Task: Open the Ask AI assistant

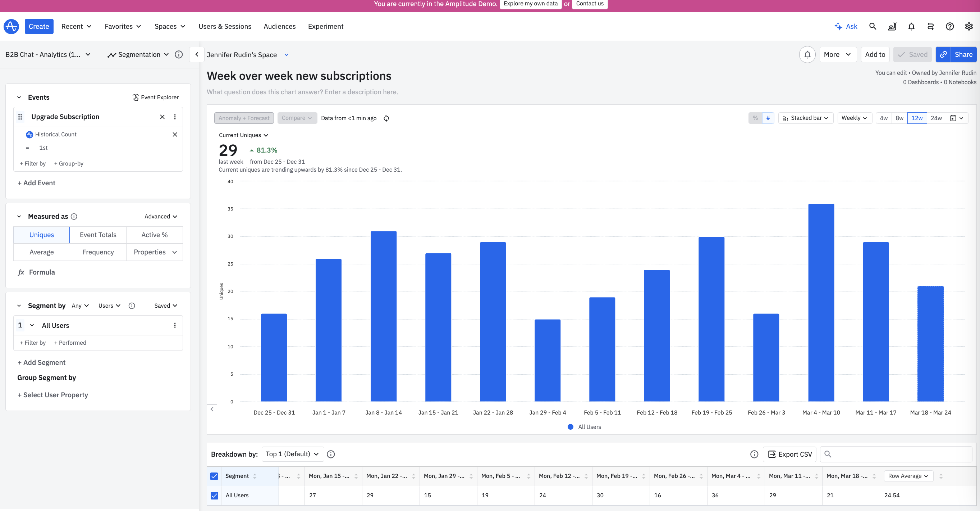Action: click(846, 26)
